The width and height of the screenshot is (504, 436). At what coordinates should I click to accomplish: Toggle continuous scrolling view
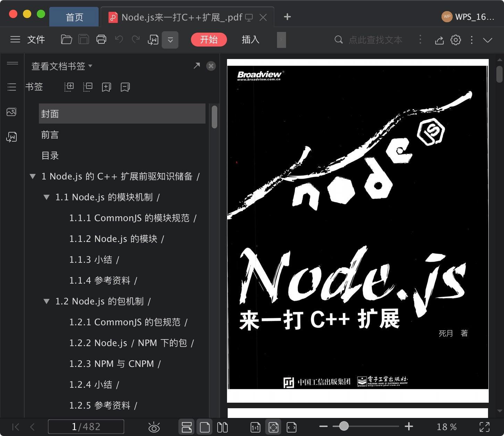coord(187,427)
